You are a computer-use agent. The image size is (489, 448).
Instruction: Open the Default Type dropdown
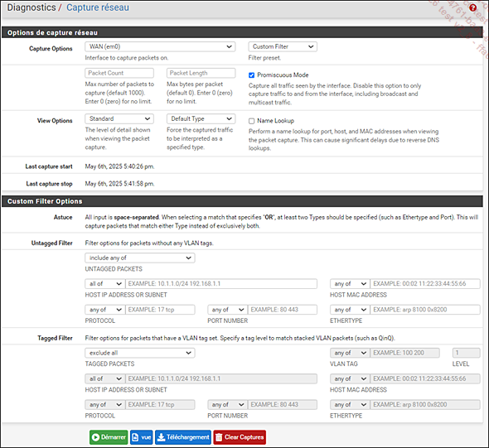pyautogui.click(x=201, y=118)
